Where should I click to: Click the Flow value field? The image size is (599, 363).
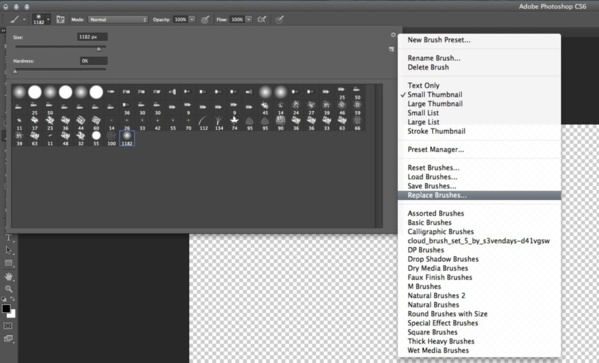[x=237, y=19]
